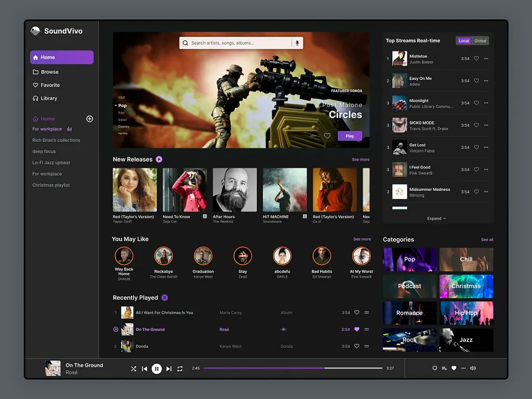Click the Play button for Circles
This screenshot has width=532, height=399.
pyautogui.click(x=350, y=136)
